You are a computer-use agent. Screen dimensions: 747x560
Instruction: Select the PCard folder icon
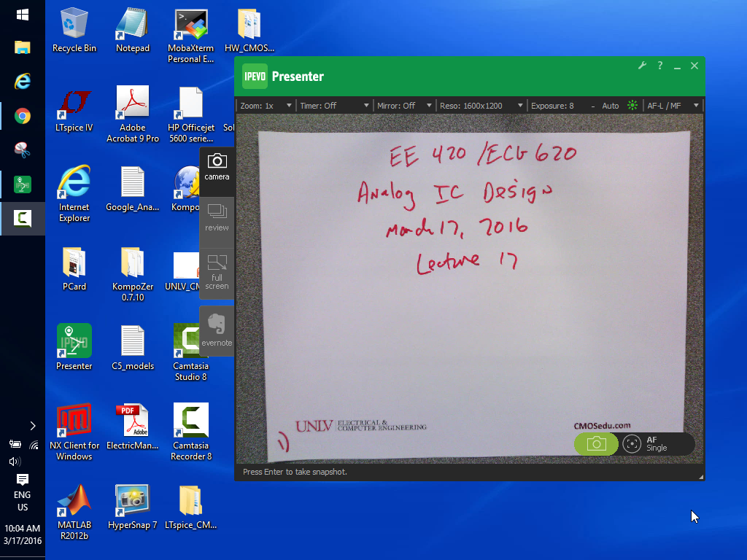[x=74, y=268]
